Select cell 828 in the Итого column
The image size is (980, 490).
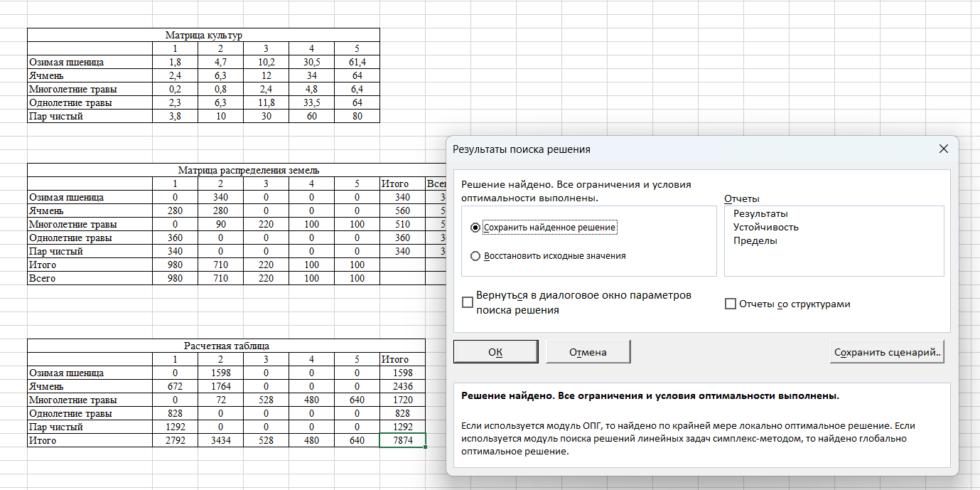pyautogui.click(x=402, y=413)
